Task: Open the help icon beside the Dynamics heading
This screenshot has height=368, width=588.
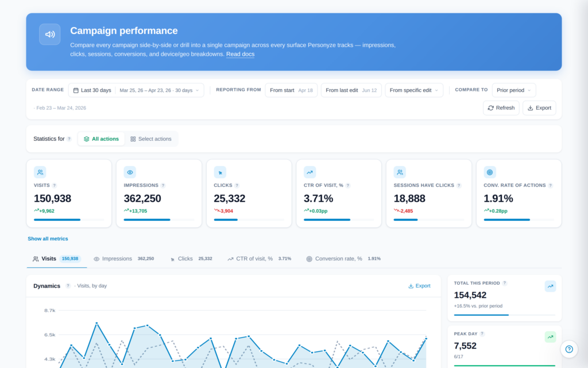Action: coord(68,286)
